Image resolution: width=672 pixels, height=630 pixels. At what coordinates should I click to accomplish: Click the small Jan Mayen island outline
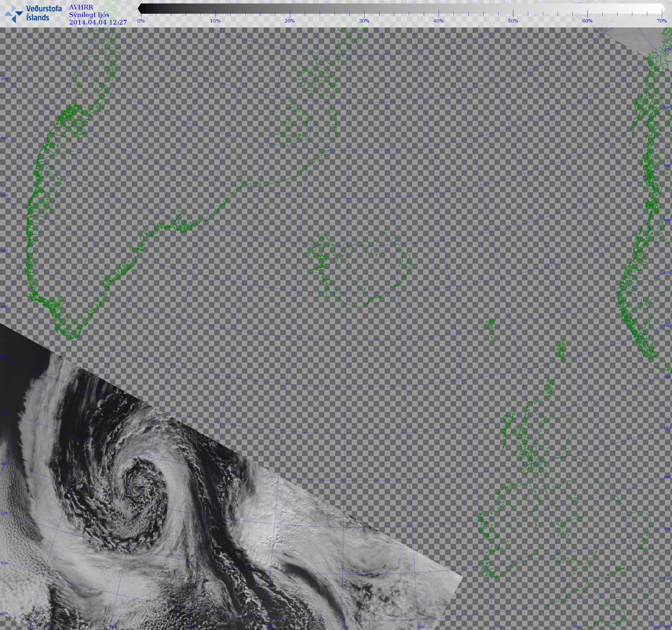[438, 120]
